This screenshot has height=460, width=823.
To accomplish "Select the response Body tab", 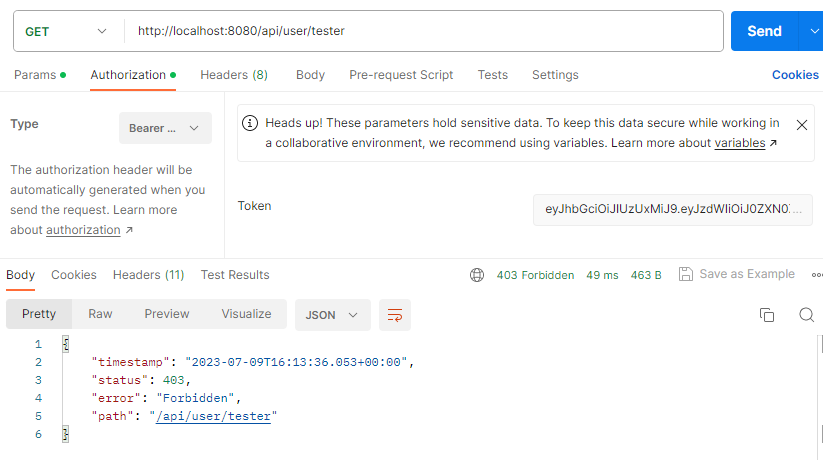I will click(20, 275).
